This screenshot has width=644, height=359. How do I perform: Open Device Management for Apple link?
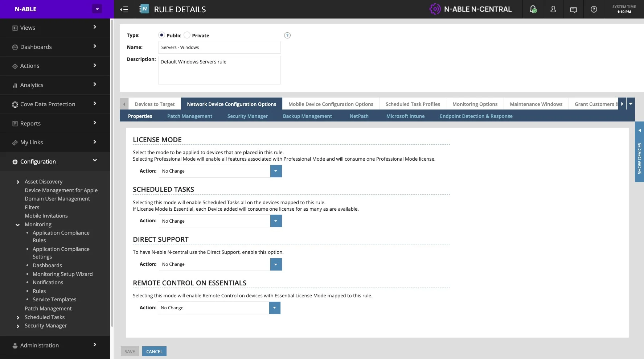(x=61, y=190)
